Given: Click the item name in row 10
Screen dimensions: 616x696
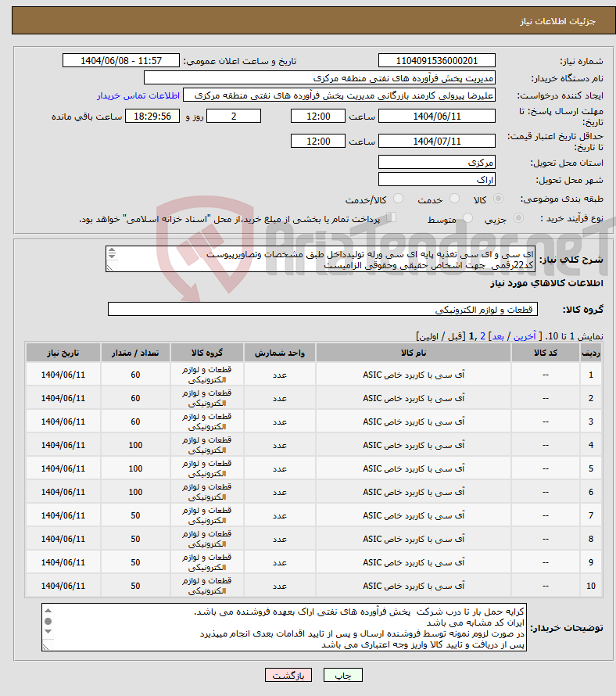Looking at the screenshot, I should [414, 586].
